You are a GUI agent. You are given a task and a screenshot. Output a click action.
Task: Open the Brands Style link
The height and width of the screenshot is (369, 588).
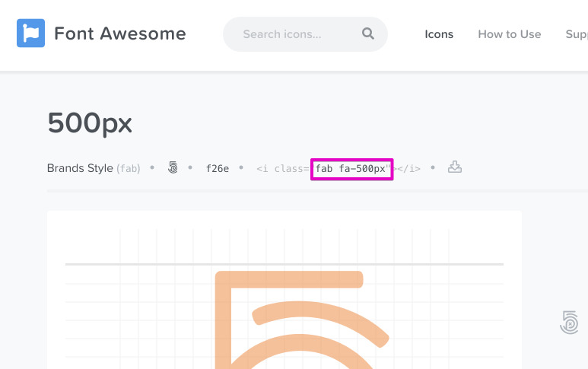[x=80, y=168]
